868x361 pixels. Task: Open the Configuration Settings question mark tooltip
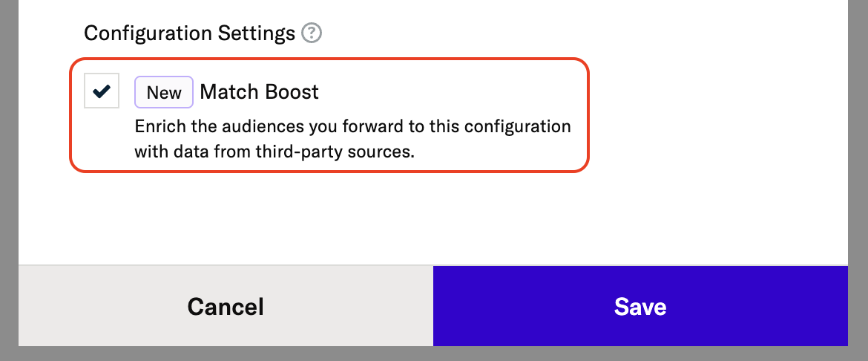pyautogui.click(x=312, y=33)
